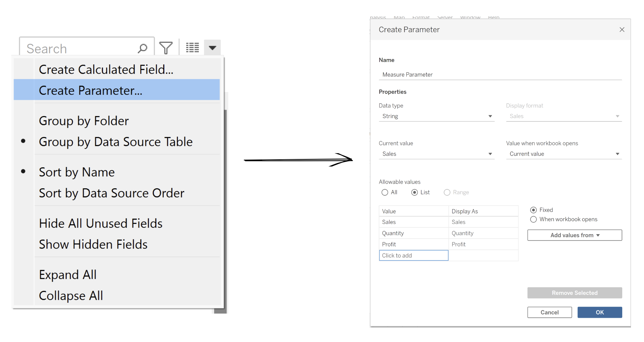
Task: Enable the When workbook opens option
Action: (533, 219)
